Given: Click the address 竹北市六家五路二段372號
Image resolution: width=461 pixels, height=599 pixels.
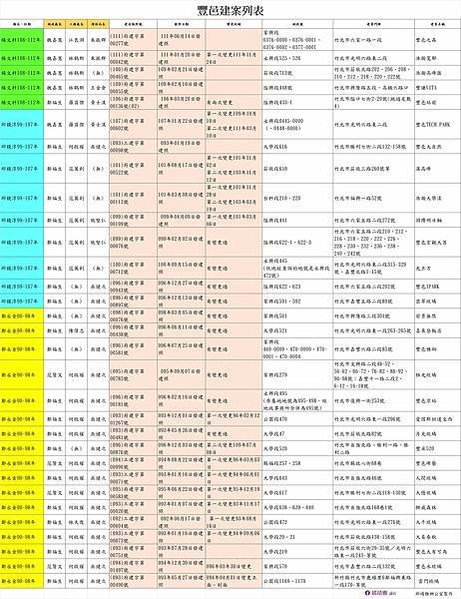Looking at the screenshot, I should point(365,220).
